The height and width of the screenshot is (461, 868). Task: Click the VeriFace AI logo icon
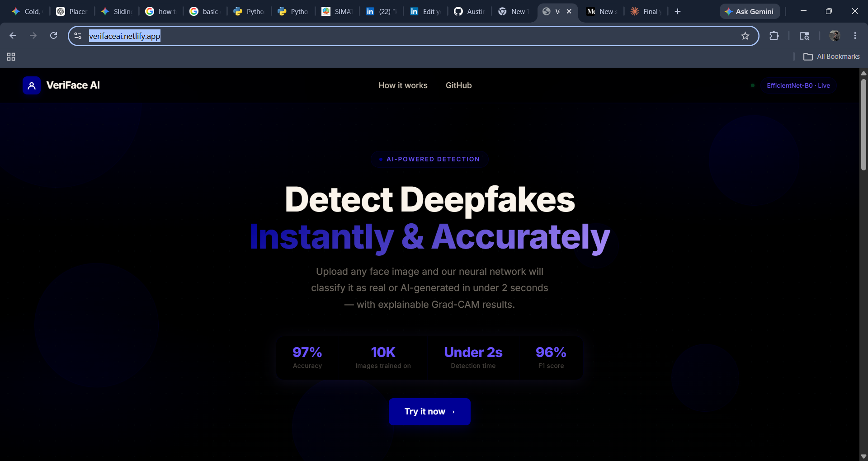[x=32, y=85]
